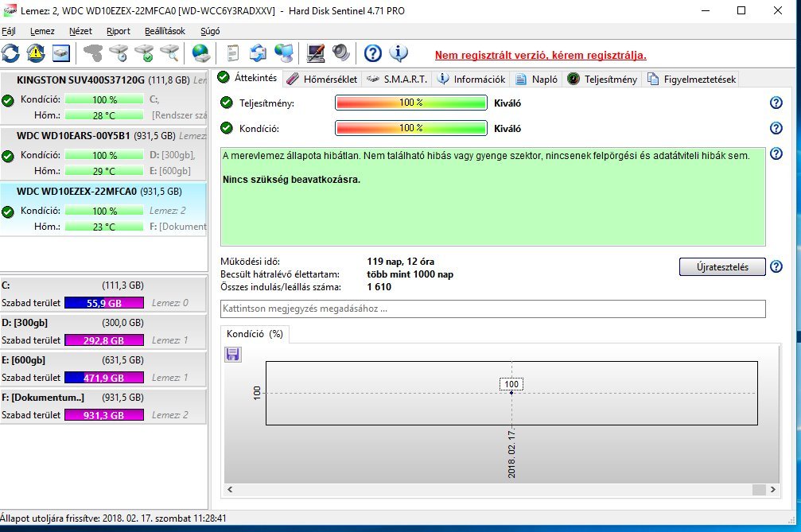
Task: Open the Riport menu
Action: [x=119, y=31]
